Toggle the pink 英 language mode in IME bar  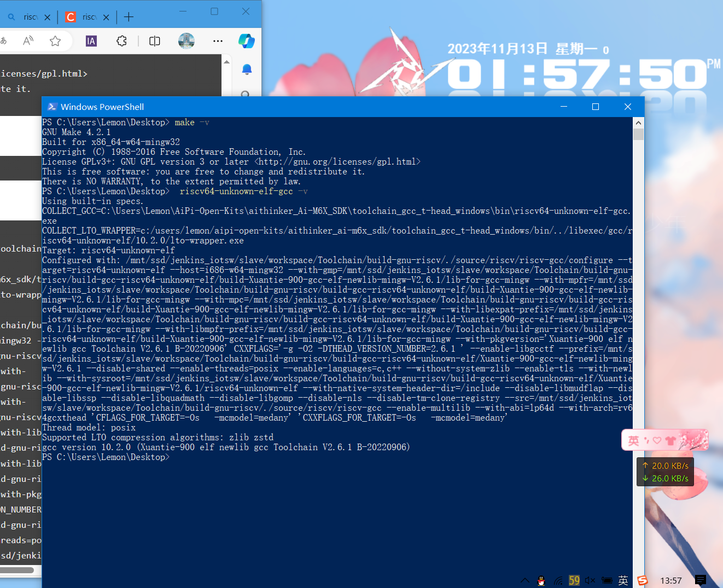633,440
